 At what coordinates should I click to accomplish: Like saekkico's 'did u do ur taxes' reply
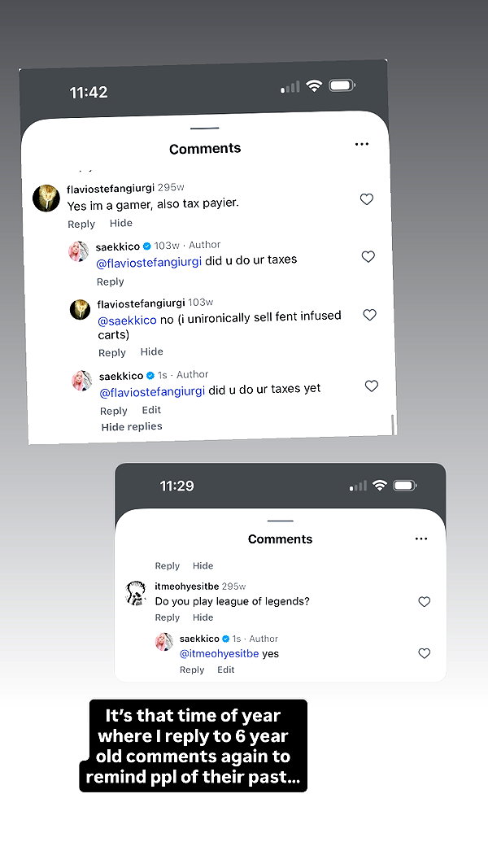(368, 256)
